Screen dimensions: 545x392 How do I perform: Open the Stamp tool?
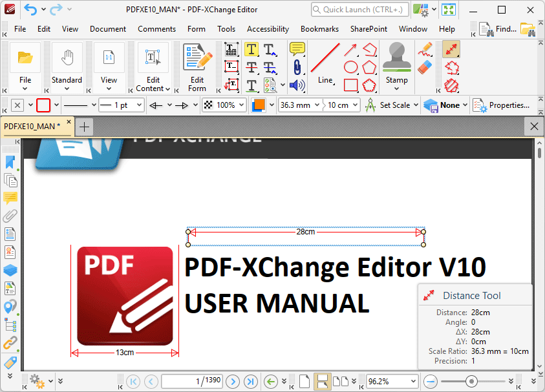pyautogui.click(x=396, y=66)
